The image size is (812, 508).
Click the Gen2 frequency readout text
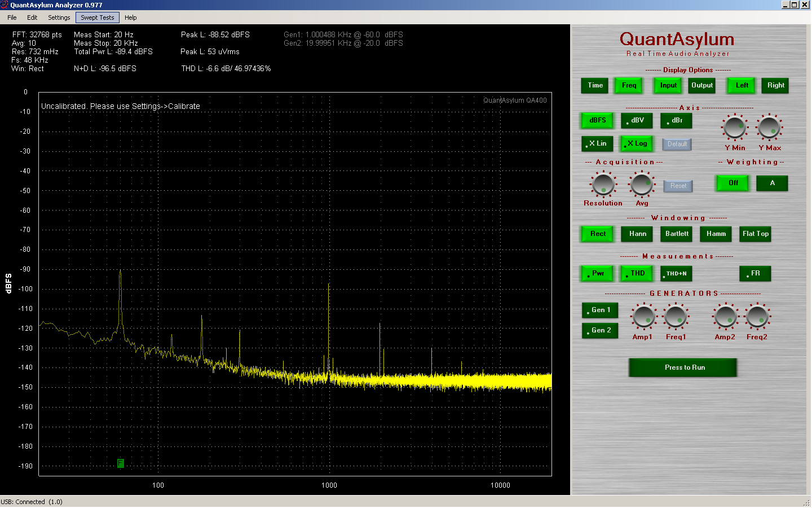[343, 43]
